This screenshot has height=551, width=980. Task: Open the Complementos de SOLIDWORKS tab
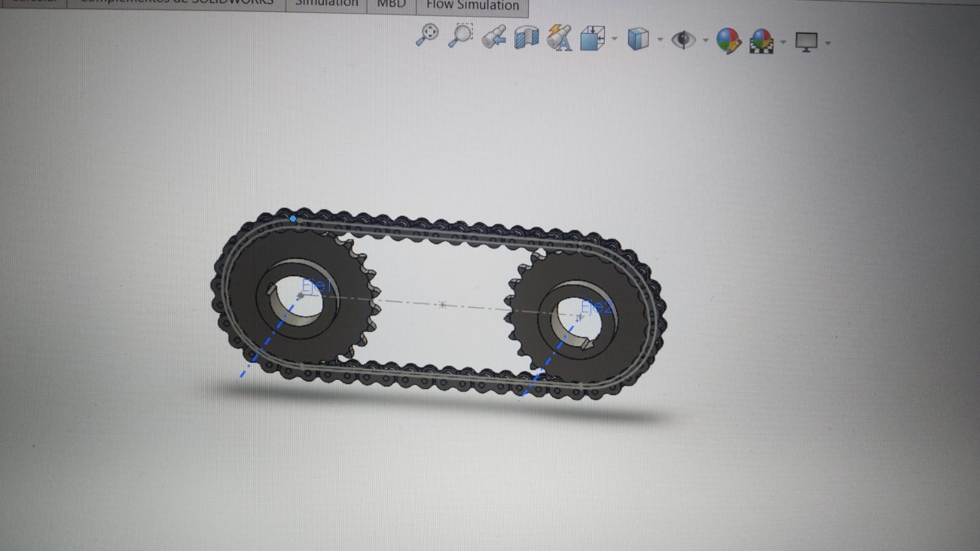[x=177, y=2]
